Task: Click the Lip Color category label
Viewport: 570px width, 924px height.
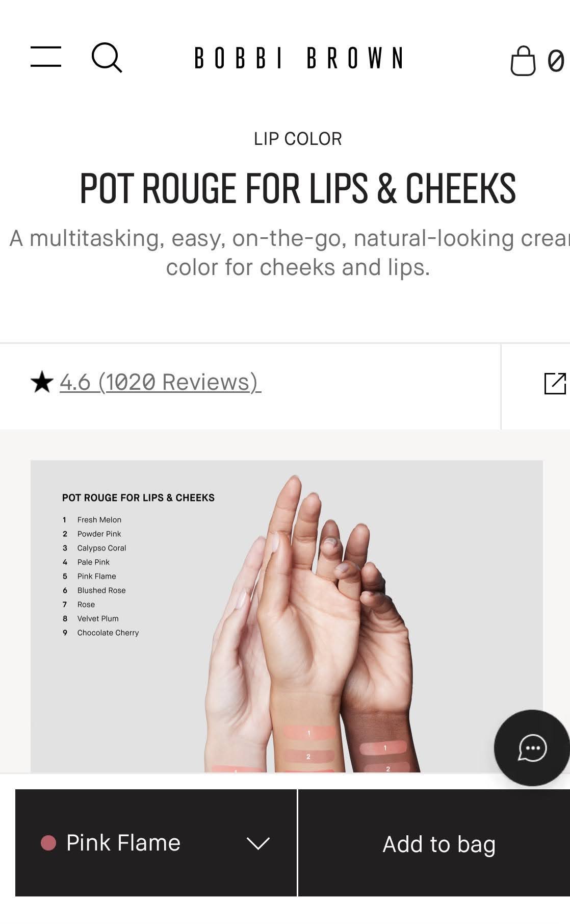Action: coord(298,139)
